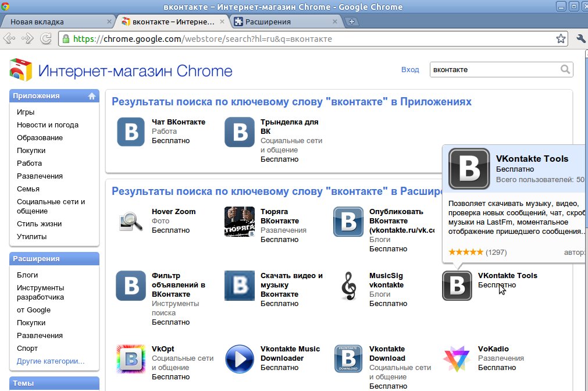Open the от Google category
588x391 pixels.
pyautogui.click(x=34, y=310)
